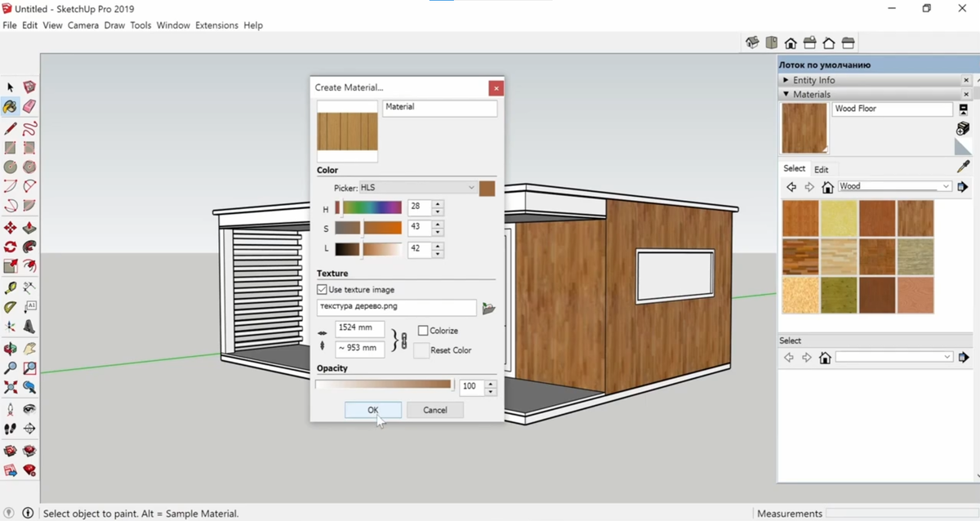Toggle the secondary selection pane in Materials
Viewport: 980px width, 521px height.
(x=963, y=109)
